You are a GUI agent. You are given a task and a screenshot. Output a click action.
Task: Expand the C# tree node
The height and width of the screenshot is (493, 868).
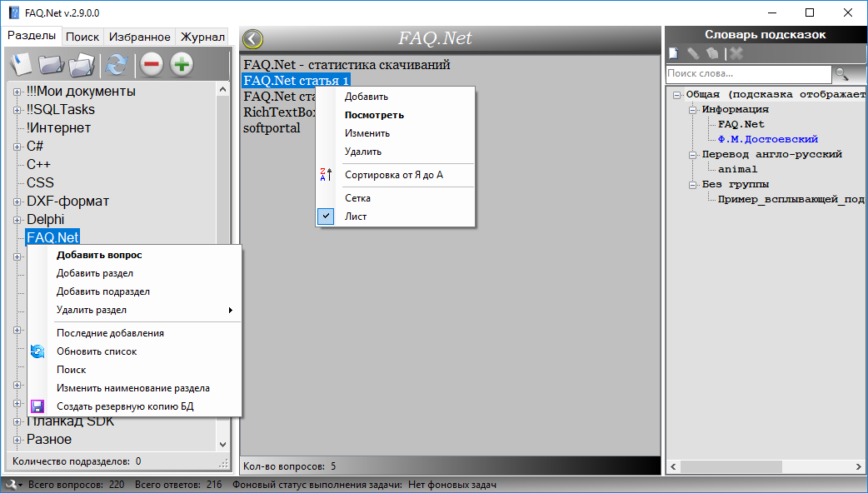click(x=17, y=147)
